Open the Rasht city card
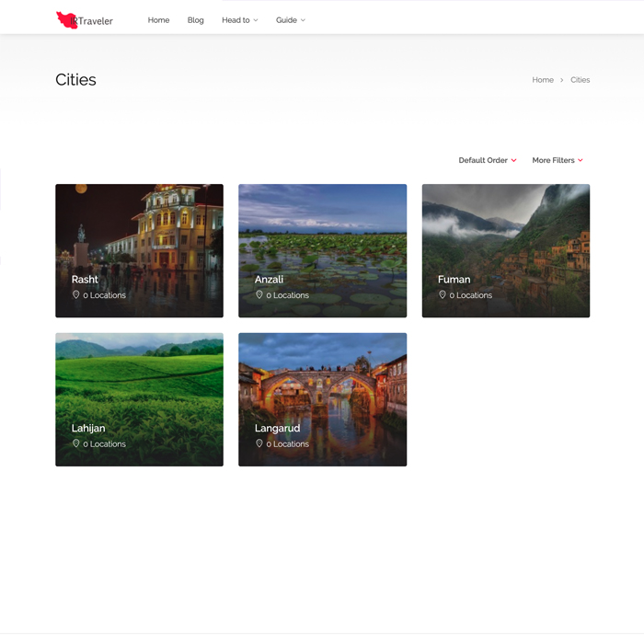 (x=139, y=250)
